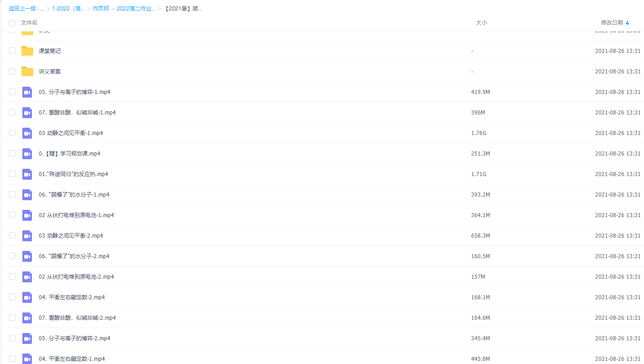The image size is (644, 364).
Task: Click video icon for 02 从伏打电堆到原电池-1.mp4
Action: pyautogui.click(x=27, y=215)
